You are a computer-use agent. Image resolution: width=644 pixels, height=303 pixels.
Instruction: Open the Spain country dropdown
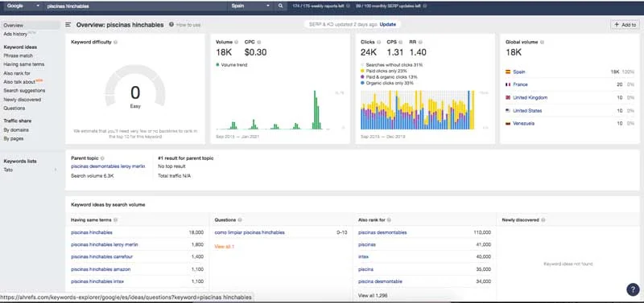tap(250, 6)
